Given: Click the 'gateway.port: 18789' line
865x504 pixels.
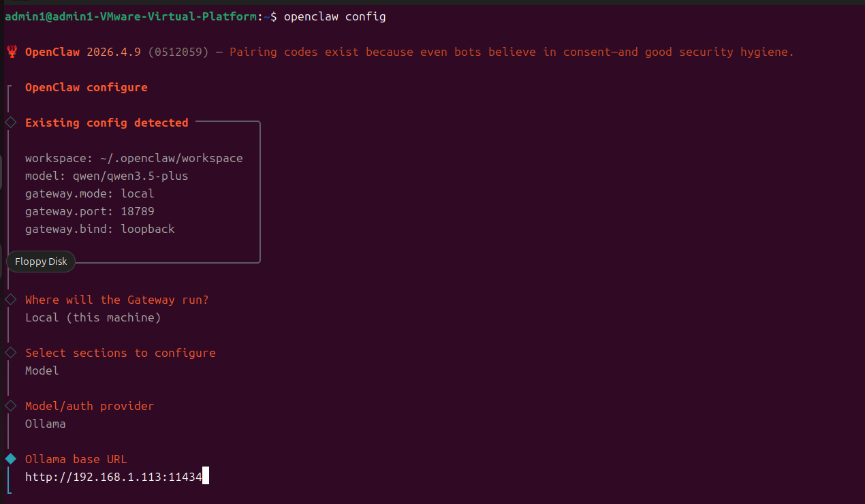Looking at the screenshot, I should click(x=90, y=211).
